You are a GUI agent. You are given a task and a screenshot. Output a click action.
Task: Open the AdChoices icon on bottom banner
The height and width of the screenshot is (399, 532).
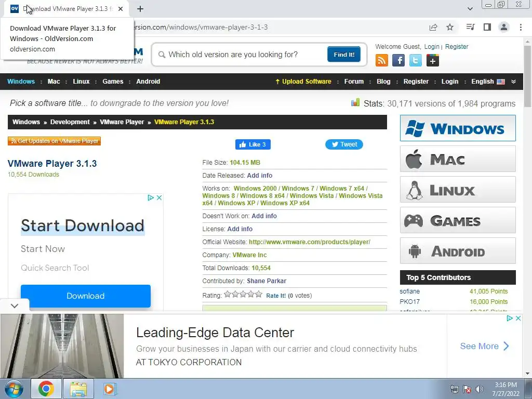(x=510, y=318)
